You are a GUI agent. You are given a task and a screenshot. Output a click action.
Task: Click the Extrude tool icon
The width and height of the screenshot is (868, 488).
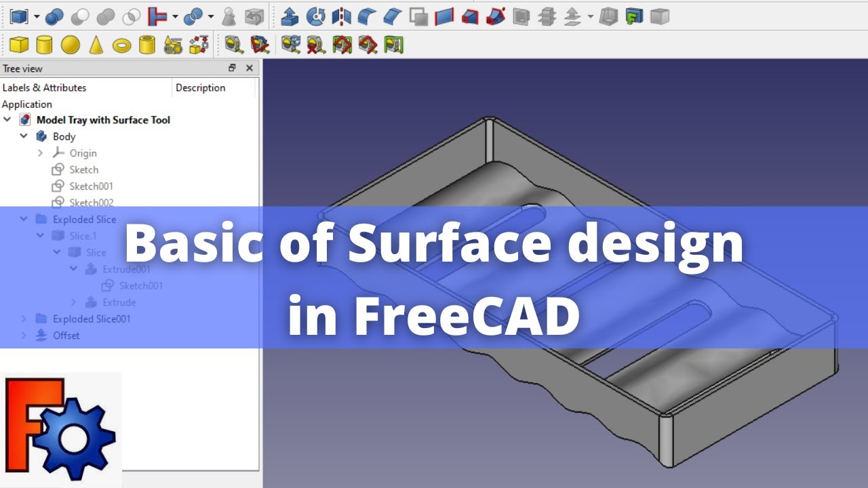coord(290,16)
